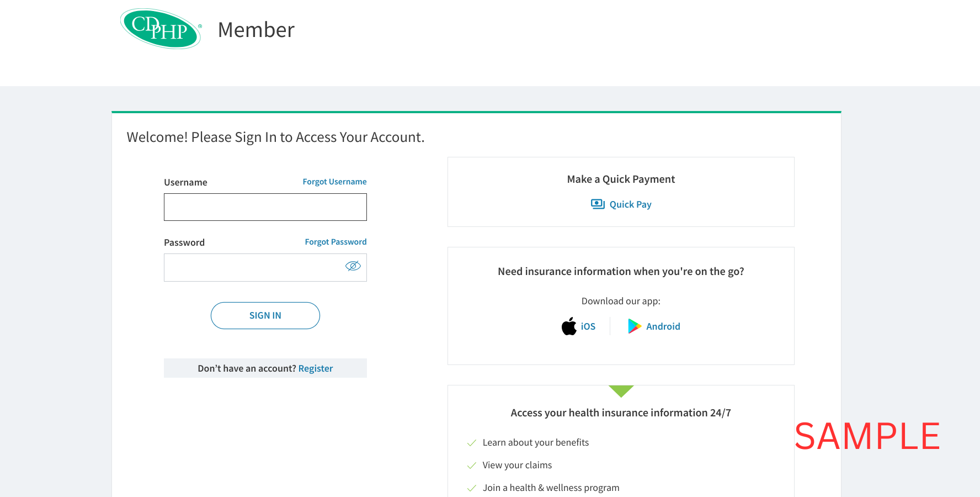Focus the Username input field
The width and height of the screenshot is (980, 497).
point(265,207)
